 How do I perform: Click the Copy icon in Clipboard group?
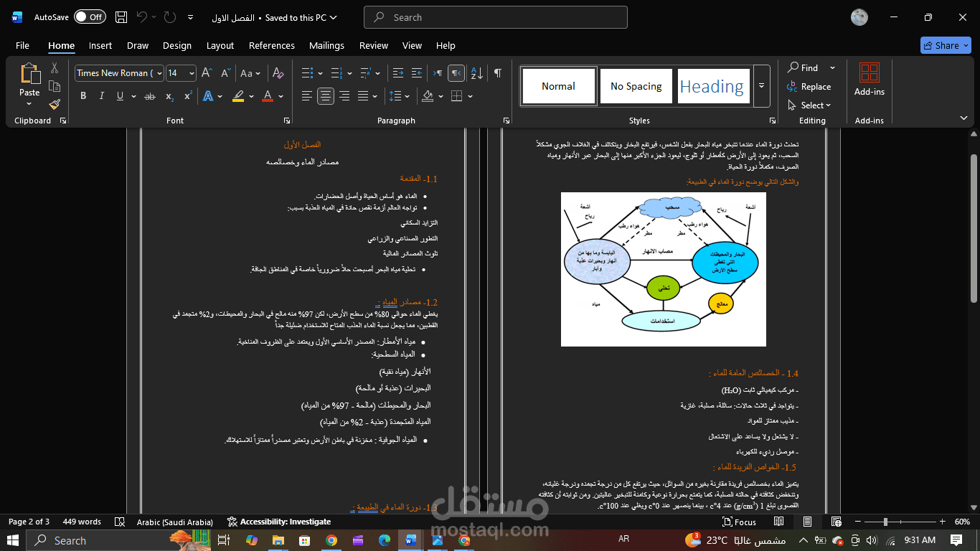click(x=55, y=87)
